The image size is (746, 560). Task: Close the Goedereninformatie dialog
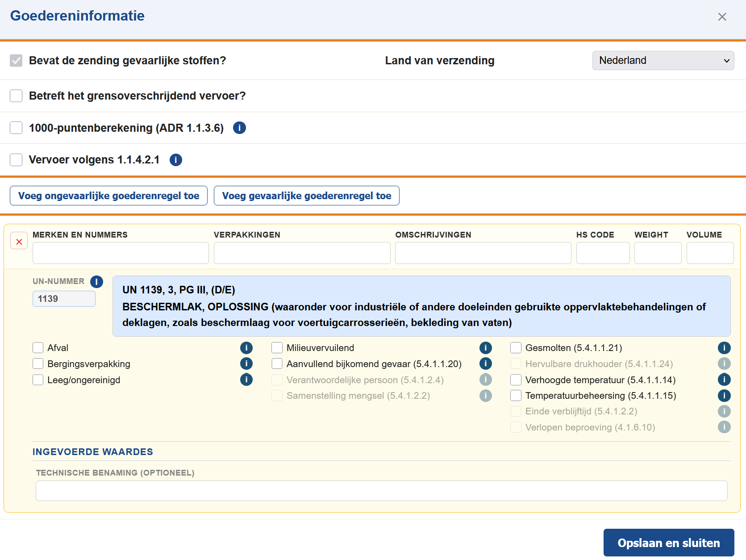tap(722, 17)
